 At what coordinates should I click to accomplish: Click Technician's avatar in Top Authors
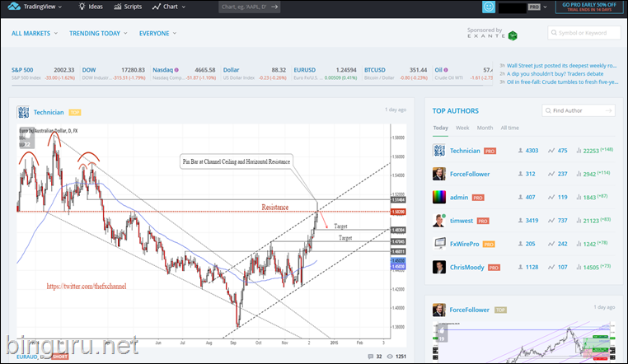click(x=439, y=151)
